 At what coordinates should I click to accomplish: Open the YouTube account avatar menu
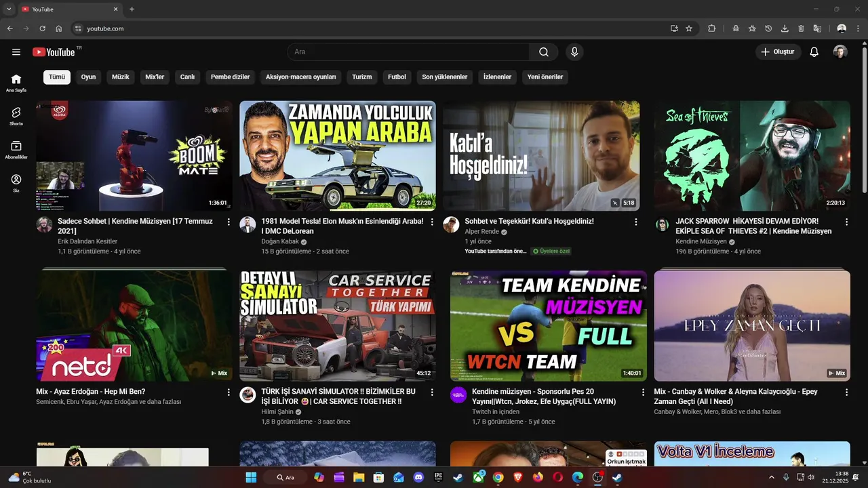(840, 52)
